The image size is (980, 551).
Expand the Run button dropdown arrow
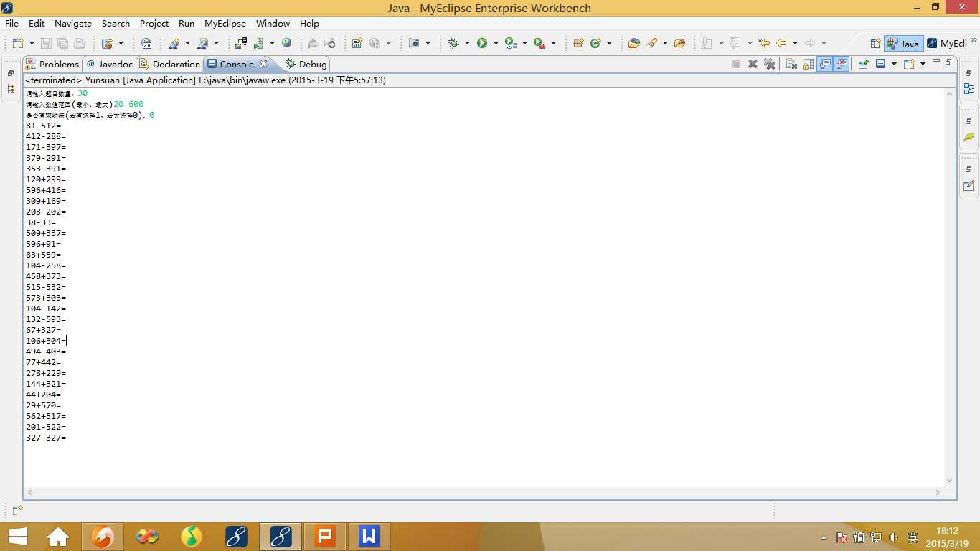(x=496, y=43)
